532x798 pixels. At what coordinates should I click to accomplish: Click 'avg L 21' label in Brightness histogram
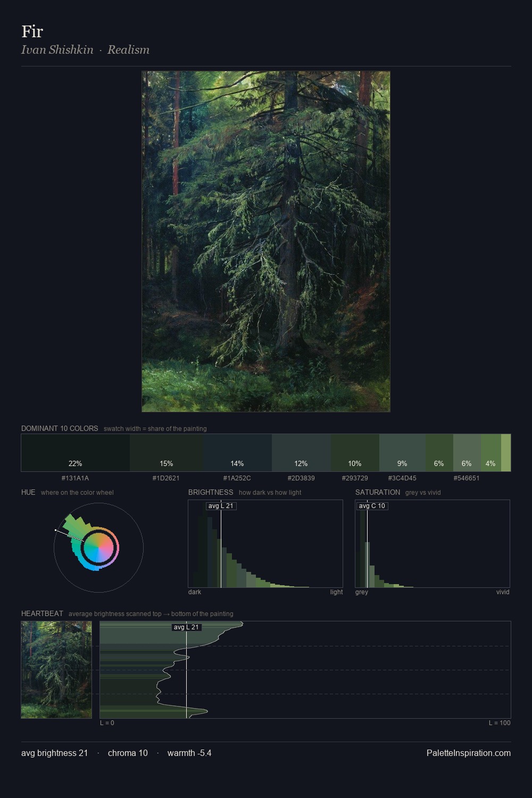tap(221, 506)
